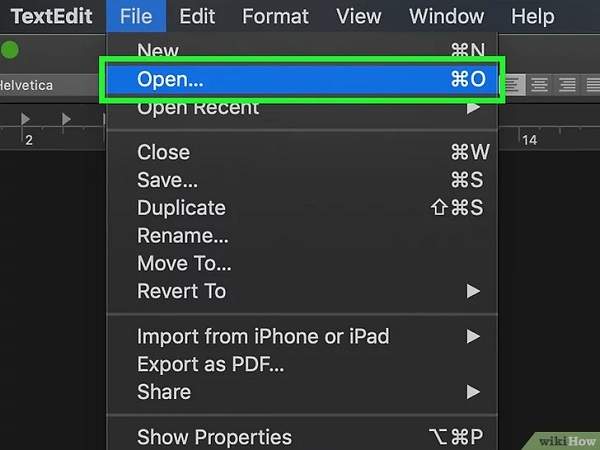Justify text with the alignment icon

coord(590,85)
